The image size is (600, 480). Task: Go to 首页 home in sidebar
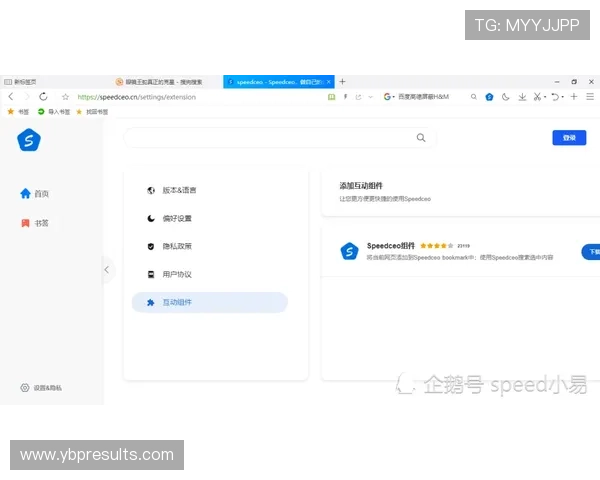click(x=34, y=194)
